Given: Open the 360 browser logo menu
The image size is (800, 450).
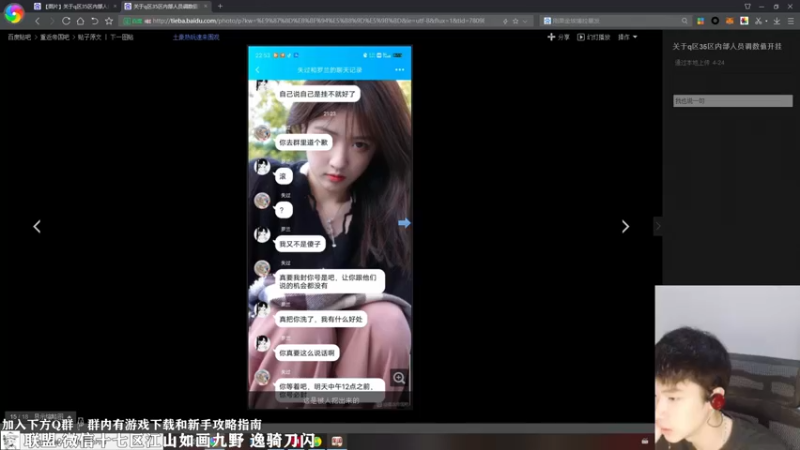Looking at the screenshot, I should coord(14,13).
